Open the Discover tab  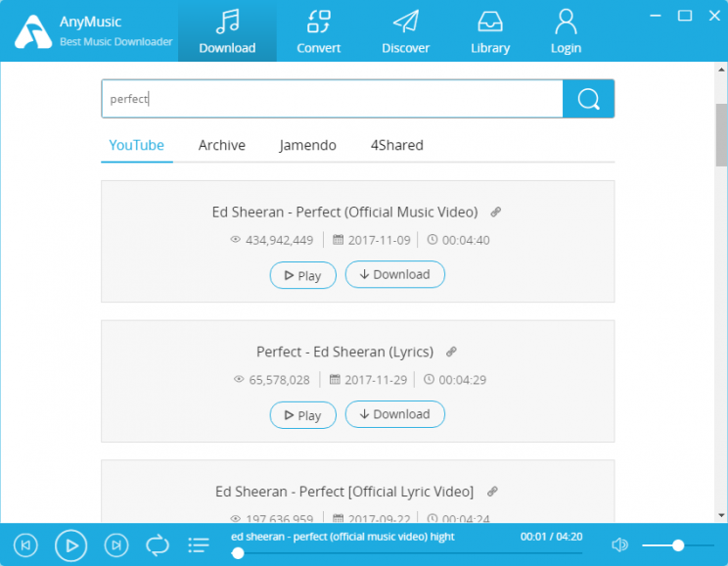tap(405, 31)
